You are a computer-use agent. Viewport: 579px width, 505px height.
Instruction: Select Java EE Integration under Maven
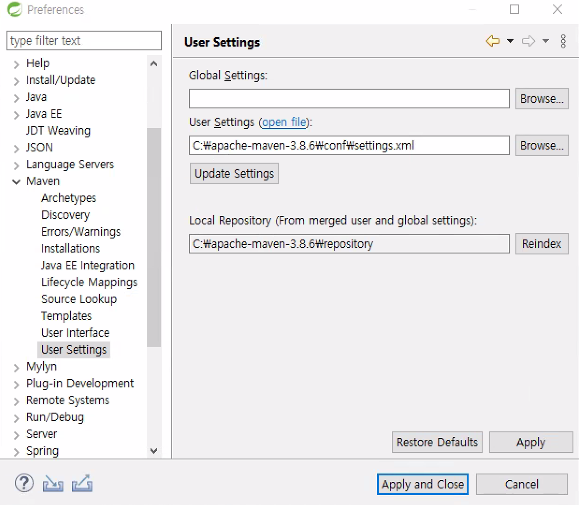88,265
